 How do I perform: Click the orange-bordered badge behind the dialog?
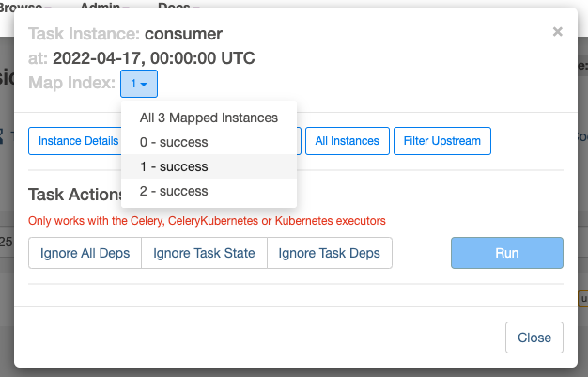(583, 299)
